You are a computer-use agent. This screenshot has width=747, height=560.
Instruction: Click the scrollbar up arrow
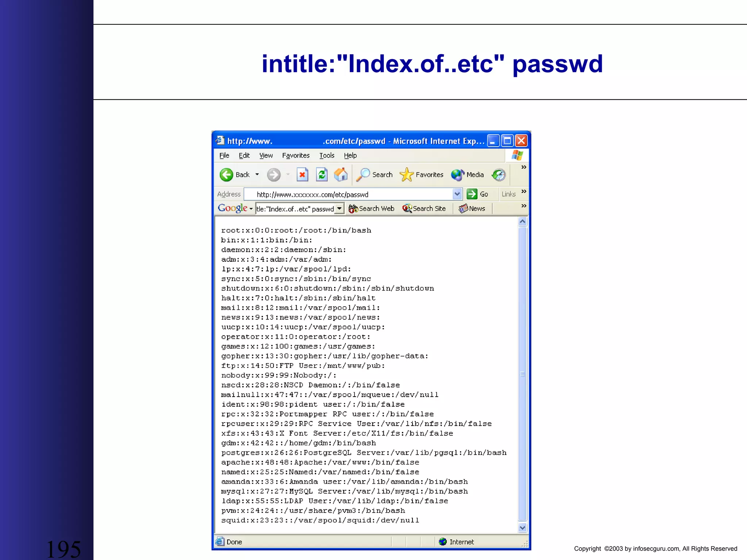click(x=522, y=221)
